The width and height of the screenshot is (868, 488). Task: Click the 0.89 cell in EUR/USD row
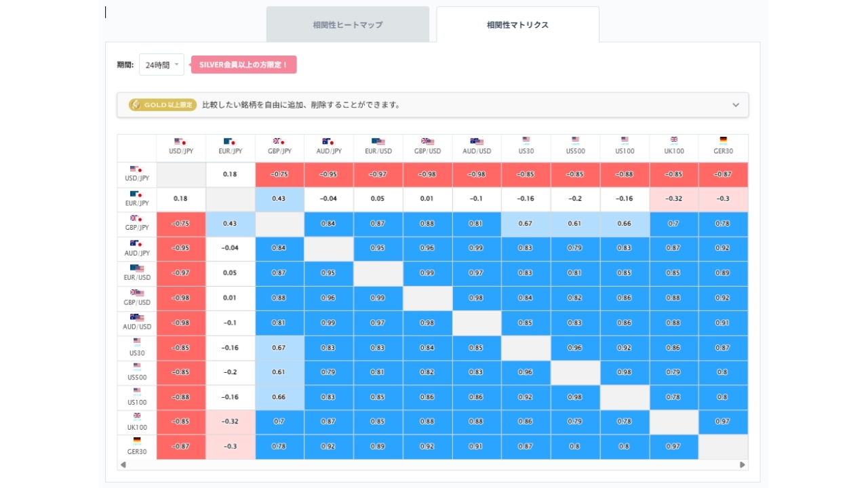click(724, 273)
